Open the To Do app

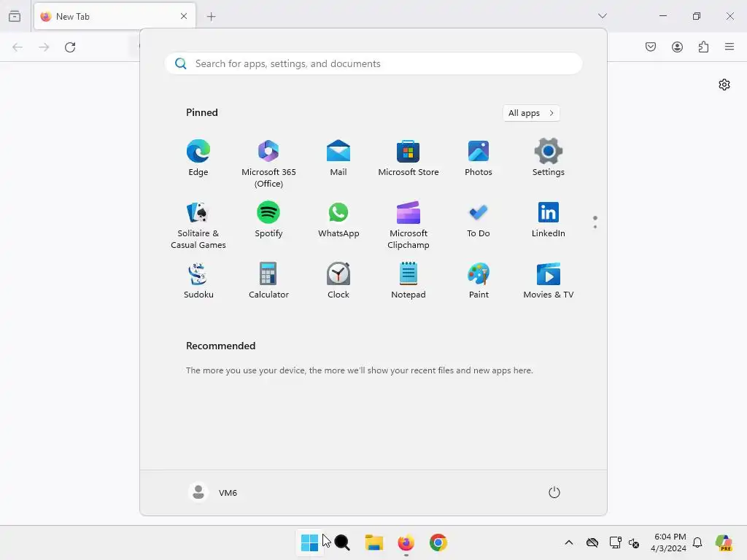coord(479,219)
